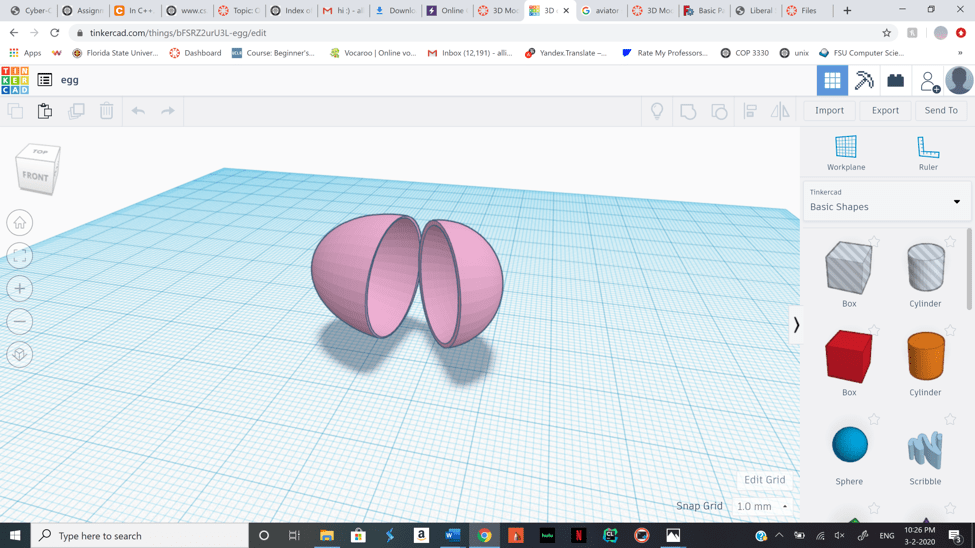Viewport: 975px width, 548px height.
Task: Switch to orthographic view cube icon
Action: (20, 355)
